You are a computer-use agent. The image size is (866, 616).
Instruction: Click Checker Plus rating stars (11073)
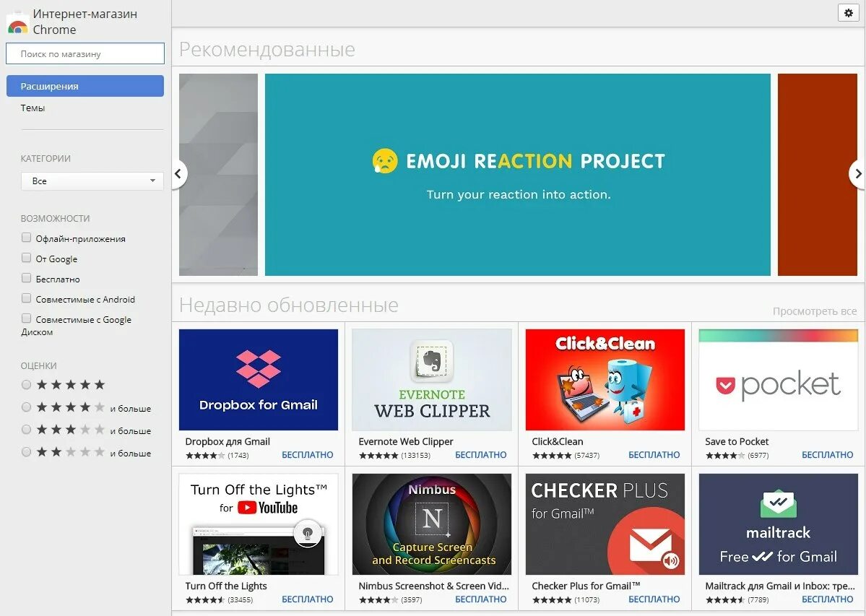click(553, 600)
